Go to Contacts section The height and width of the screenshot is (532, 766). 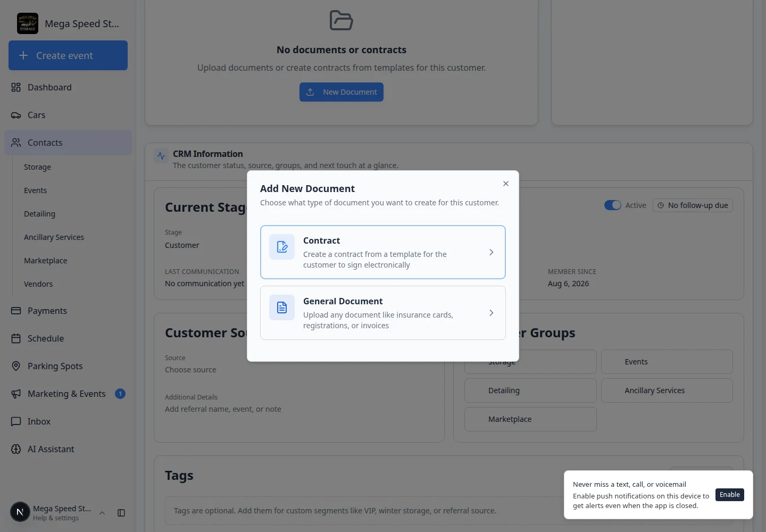click(x=68, y=143)
